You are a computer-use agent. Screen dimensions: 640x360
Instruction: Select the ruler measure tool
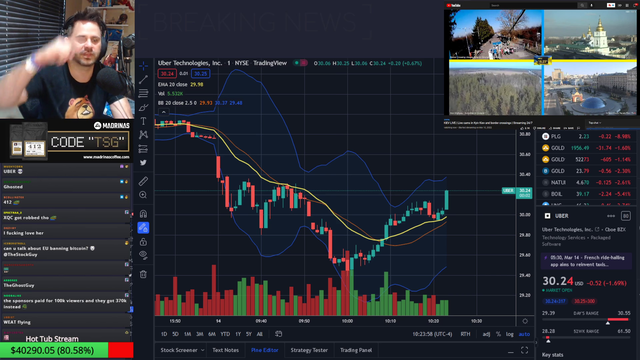click(x=143, y=181)
